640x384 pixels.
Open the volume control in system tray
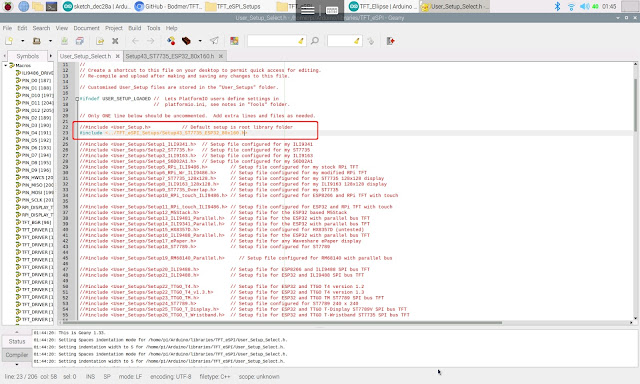pos(585,6)
